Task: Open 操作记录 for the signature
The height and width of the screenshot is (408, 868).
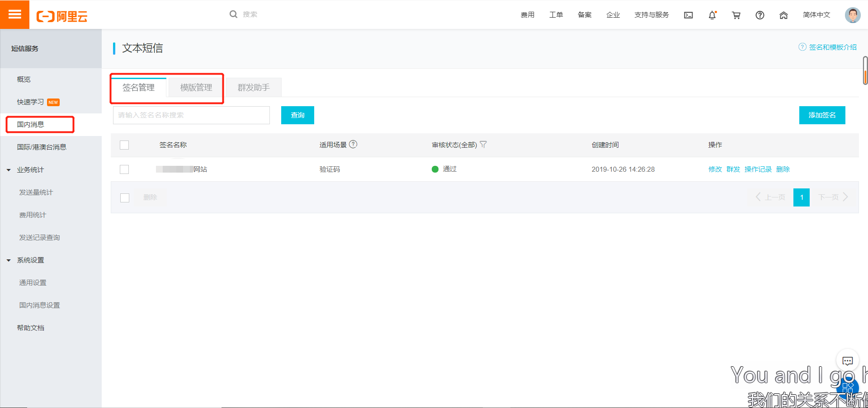Action: pos(758,169)
